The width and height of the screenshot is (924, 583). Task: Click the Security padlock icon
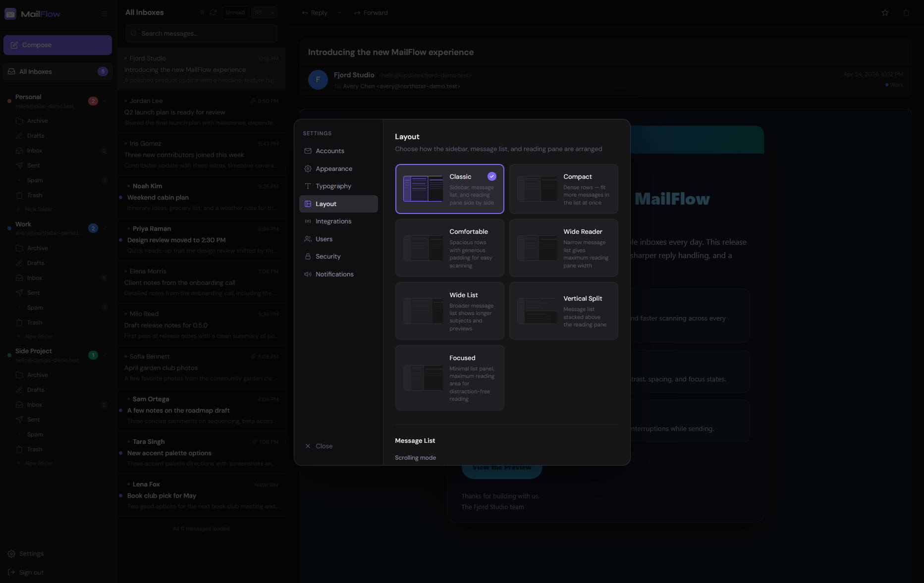pos(308,256)
